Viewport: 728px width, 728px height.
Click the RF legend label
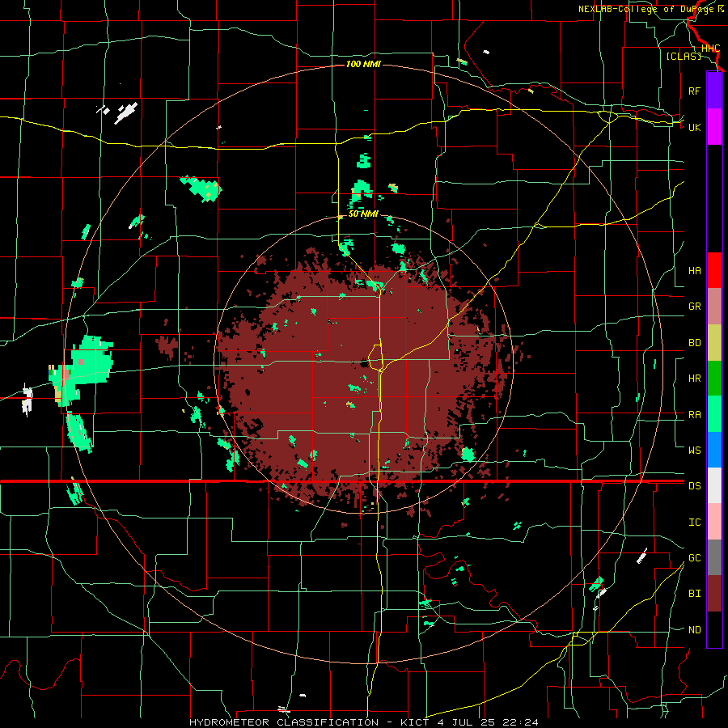[x=694, y=91]
